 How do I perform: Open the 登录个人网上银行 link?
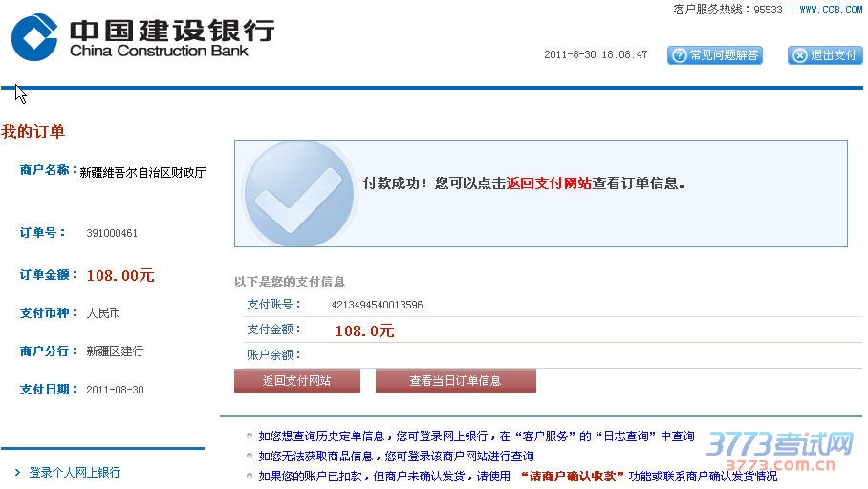coord(75,473)
